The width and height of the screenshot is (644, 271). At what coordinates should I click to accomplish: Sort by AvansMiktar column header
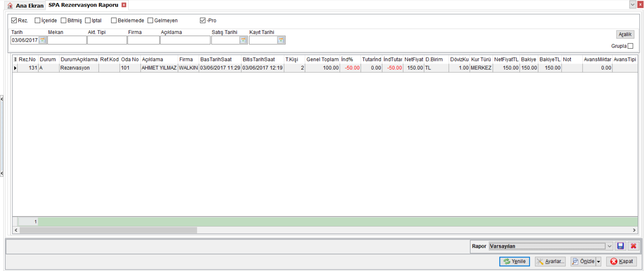click(x=597, y=59)
